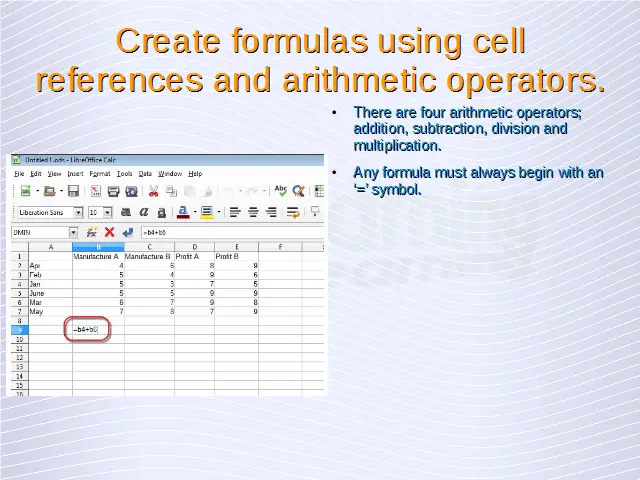Select the row 9 header

click(x=19, y=329)
